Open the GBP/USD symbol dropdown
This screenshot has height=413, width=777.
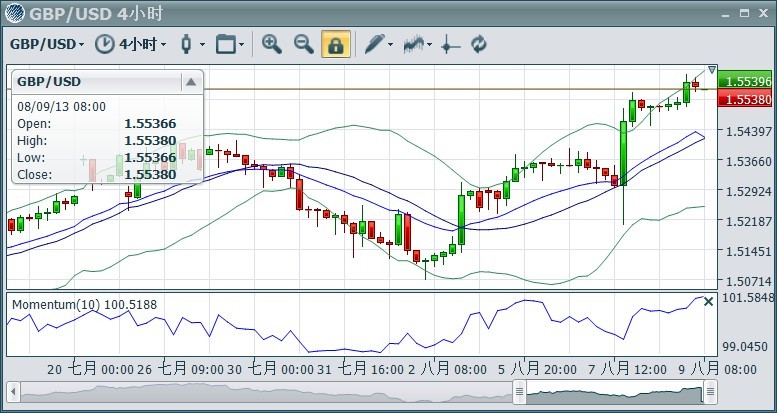coord(47,44)
